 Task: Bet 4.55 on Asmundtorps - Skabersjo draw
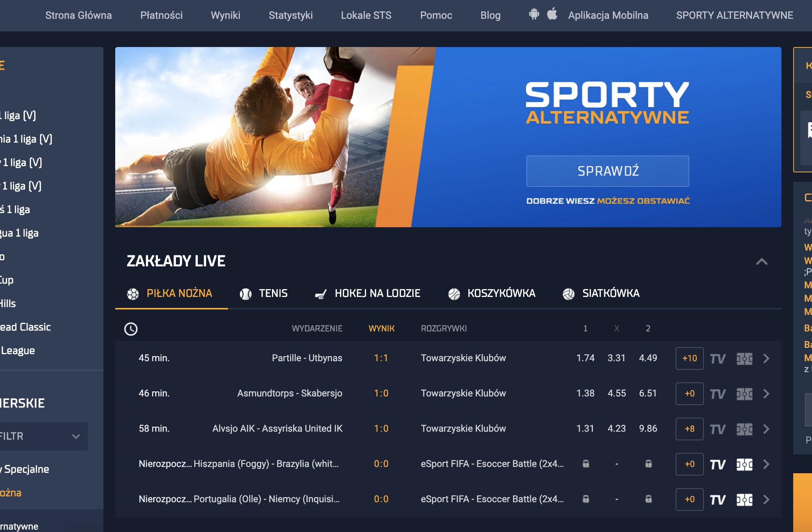616,393
